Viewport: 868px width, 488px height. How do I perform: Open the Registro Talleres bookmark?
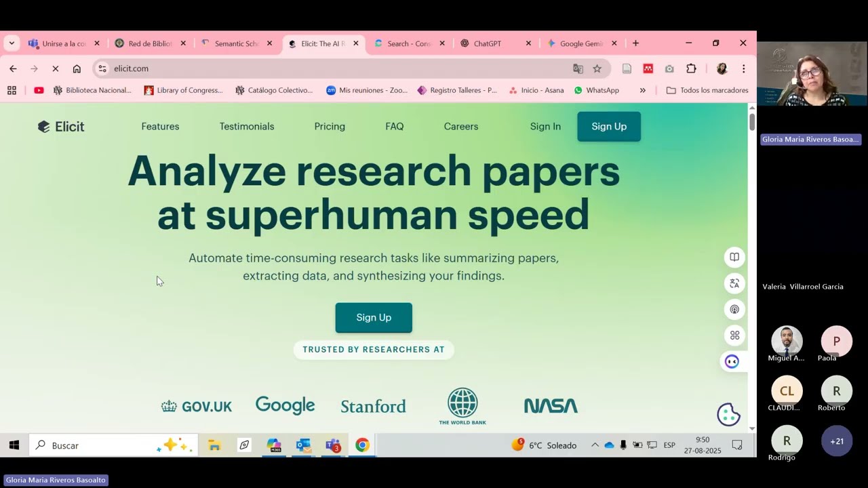[x=457, y=90]
